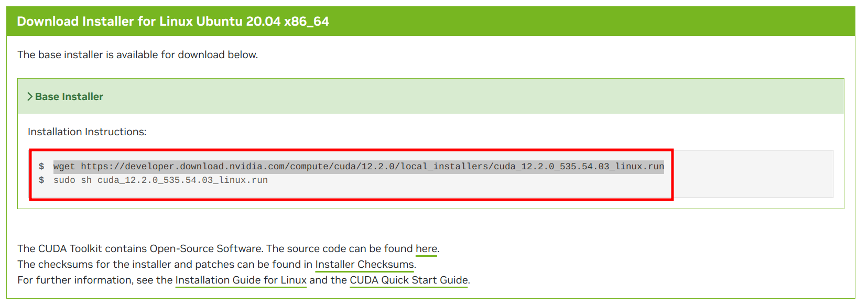Open Installation Guide for Linux link
This screenshot has width=868, height=305.
click(241, 280)
